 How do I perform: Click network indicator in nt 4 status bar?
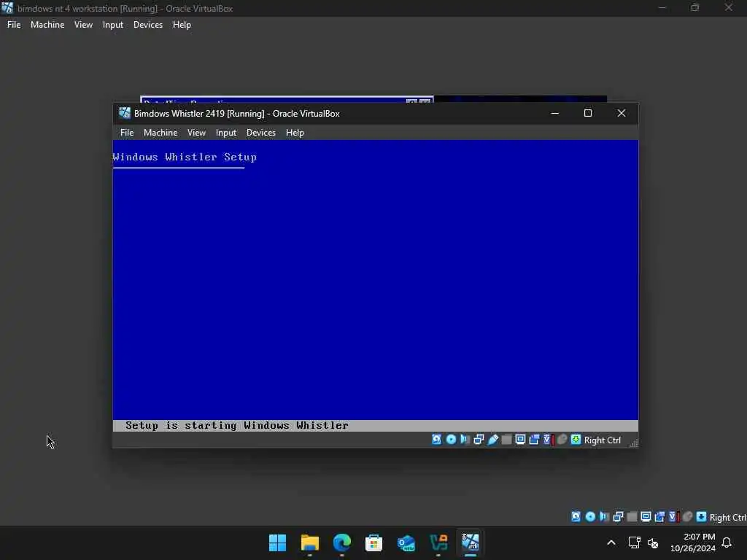pyautogui.click(x=618, y=517)
